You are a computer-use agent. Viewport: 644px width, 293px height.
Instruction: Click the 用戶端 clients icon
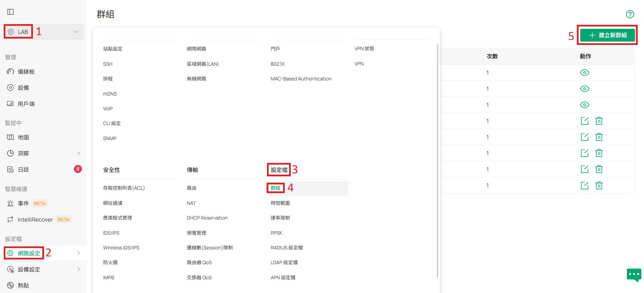(x=10, y=104)
